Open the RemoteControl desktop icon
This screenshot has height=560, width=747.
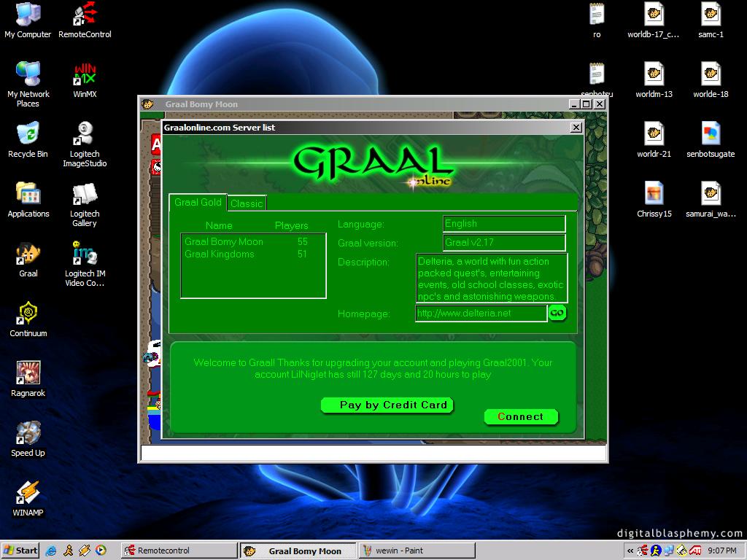pos(85,16)
